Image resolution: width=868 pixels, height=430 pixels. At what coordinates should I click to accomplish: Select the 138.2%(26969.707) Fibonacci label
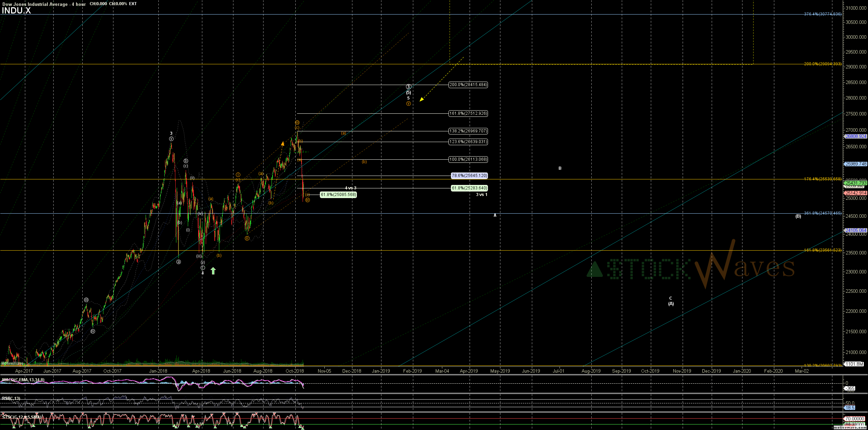pyautogui.click(x=468, y=131)
